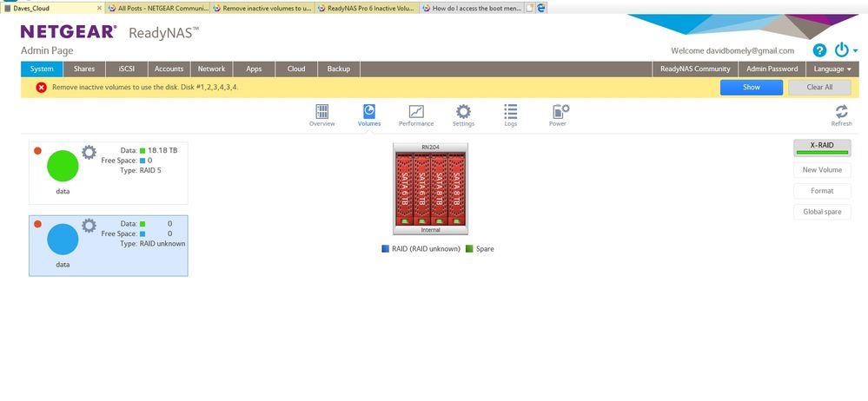Image resolution: width=868 pixels, height=401 pixels.
Task: Click the green Spare legend swatch
Action: (x=469, y=249)
